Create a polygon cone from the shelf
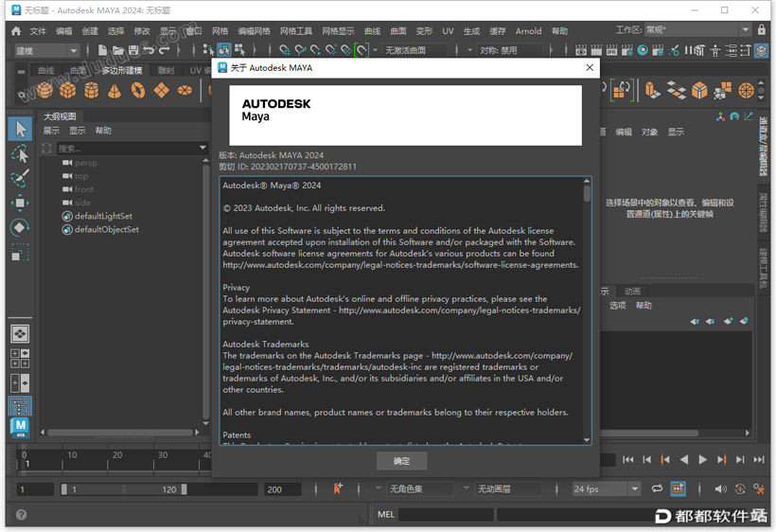 click(x=115, y=91)
